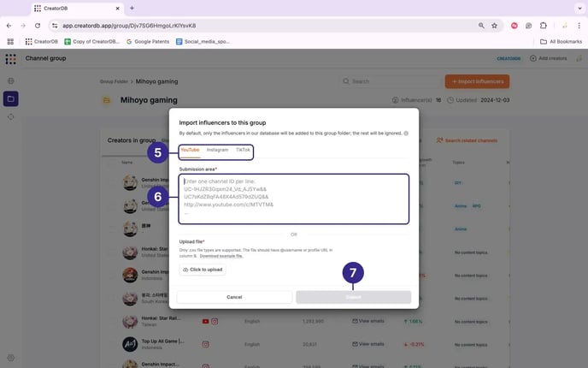
Task: Switch to the TikTok tab
Action: pyautogui.click(x=243, y=150)
